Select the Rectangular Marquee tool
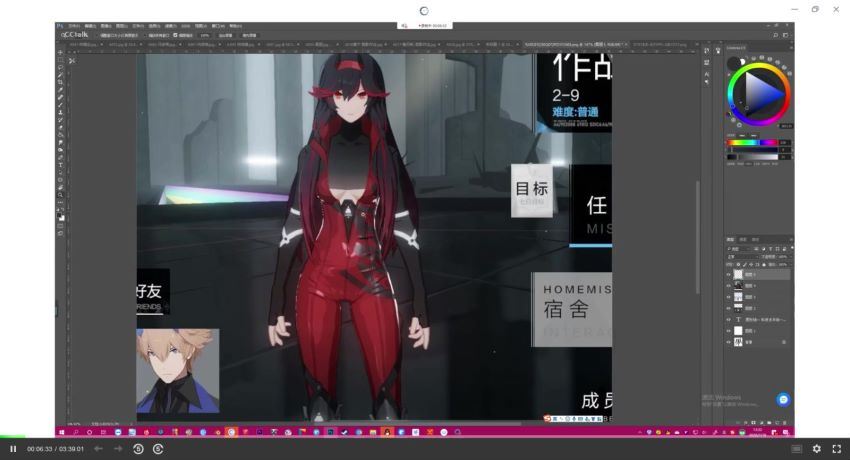The image size is (850, 460). coord(60,60)
